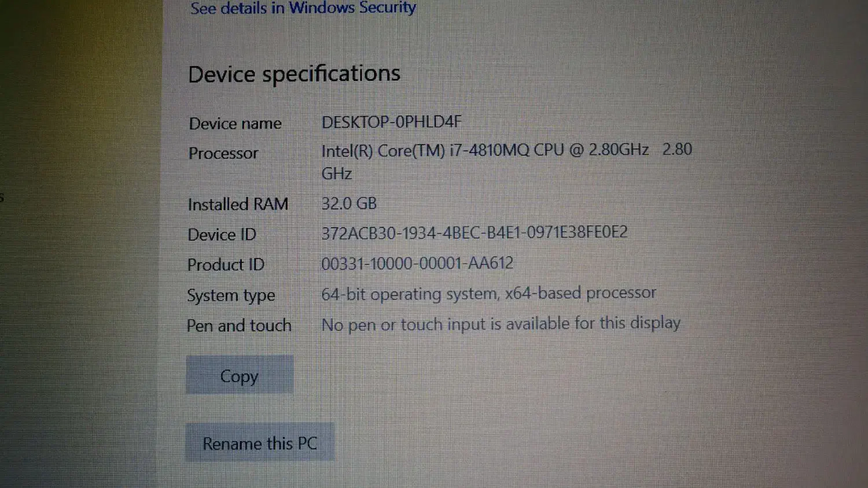Click the 372ACB30 device ID value
The height and width of the screenshot is (488, 868).
pos(475,232)
